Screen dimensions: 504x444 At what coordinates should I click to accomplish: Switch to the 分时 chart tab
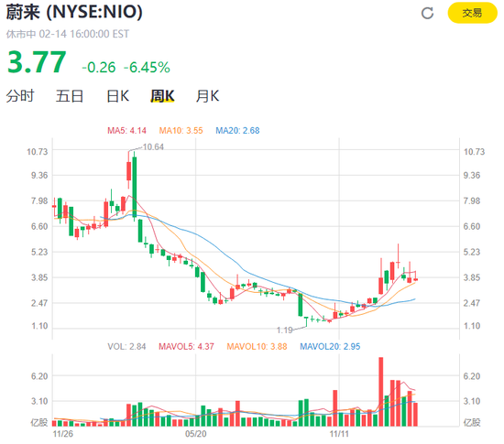click(20, 96)
